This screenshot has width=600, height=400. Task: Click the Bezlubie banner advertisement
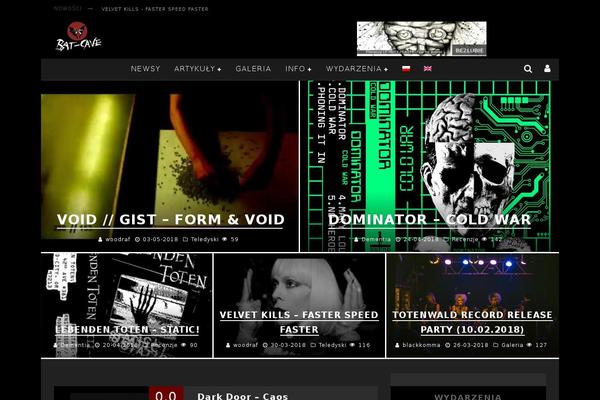[422, 39]
